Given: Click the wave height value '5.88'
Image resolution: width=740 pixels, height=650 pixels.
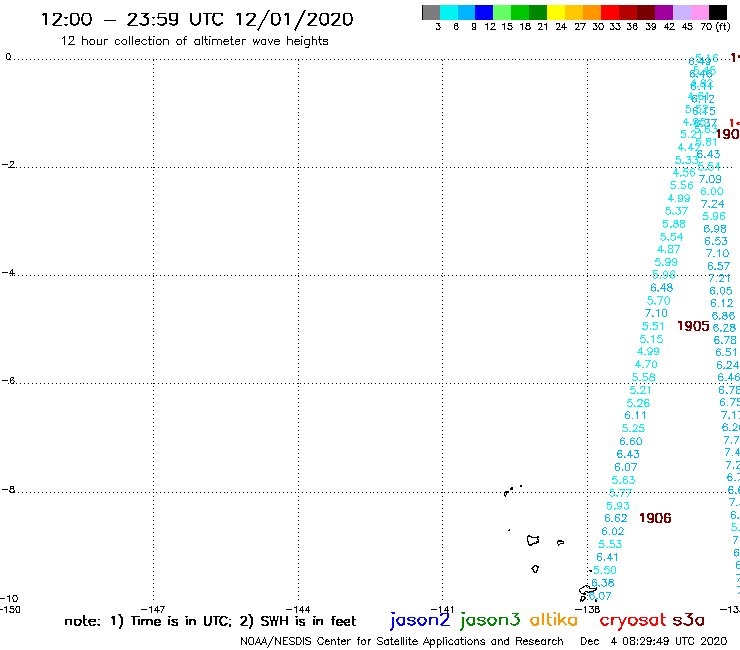Looking at the screenshot, I should [x=674, y=224].
